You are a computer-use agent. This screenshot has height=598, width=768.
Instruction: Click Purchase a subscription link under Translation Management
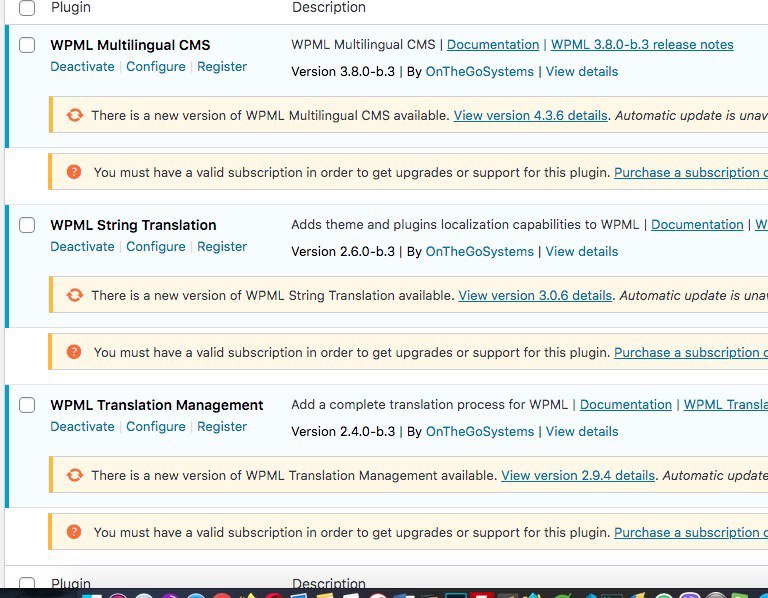(691, 532)
